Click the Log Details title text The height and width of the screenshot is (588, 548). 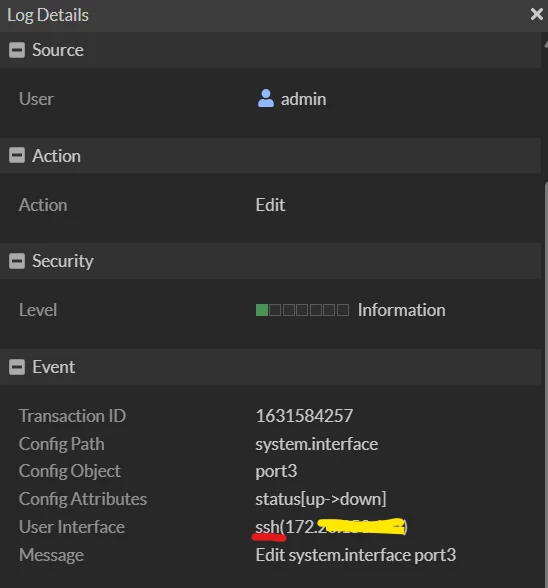48,15
